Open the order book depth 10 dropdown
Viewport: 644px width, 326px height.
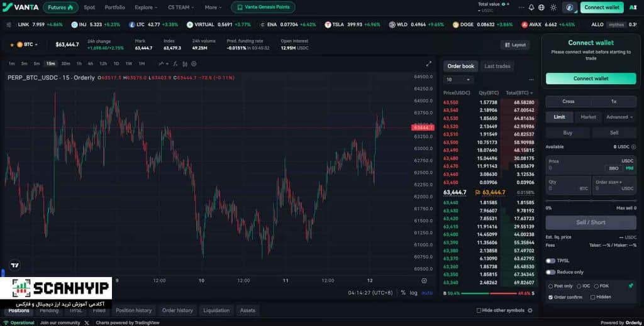click(x=458, y=80)
